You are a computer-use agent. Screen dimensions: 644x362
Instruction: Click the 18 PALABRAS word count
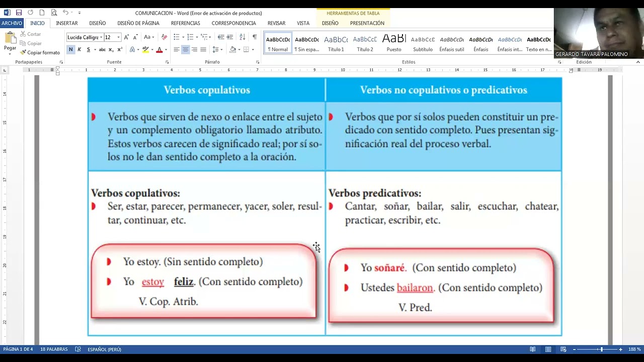coord(54,349)
